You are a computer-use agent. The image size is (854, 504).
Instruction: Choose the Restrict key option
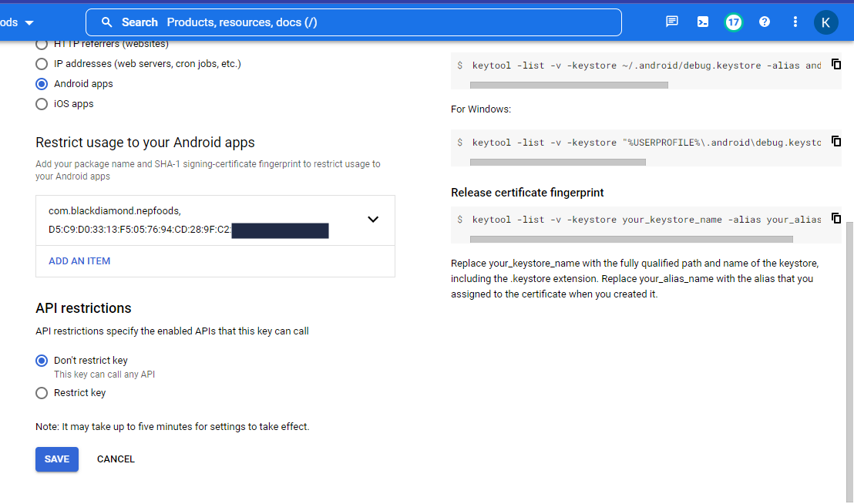coord(42,392)
